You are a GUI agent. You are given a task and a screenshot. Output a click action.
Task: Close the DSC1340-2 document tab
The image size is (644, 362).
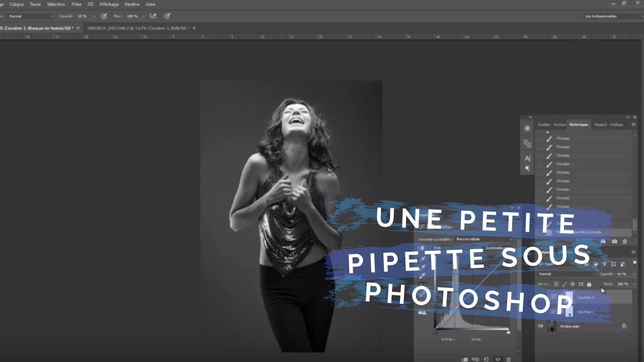(194, 28)
